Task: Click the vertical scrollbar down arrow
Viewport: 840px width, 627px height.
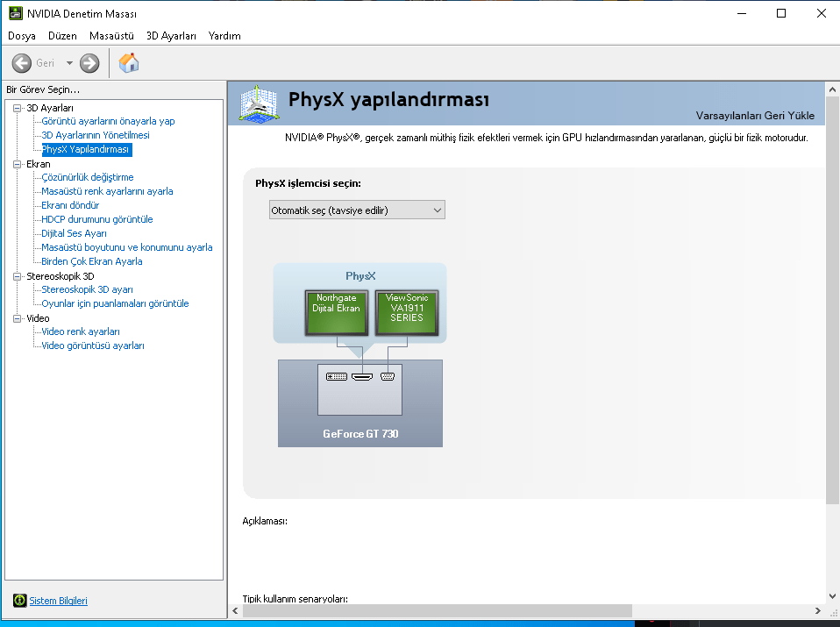Action: click(x=832, y=596)
